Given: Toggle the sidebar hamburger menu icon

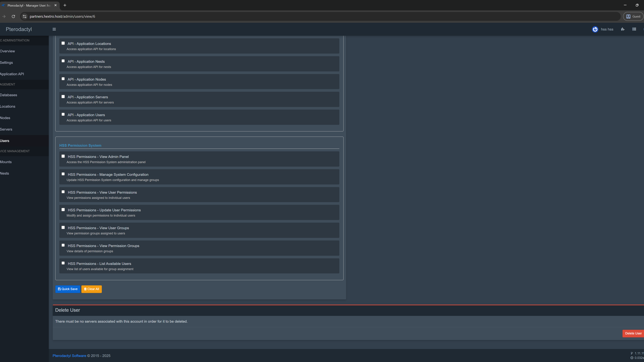Looking at the screenshot, I should pos(54,29).
